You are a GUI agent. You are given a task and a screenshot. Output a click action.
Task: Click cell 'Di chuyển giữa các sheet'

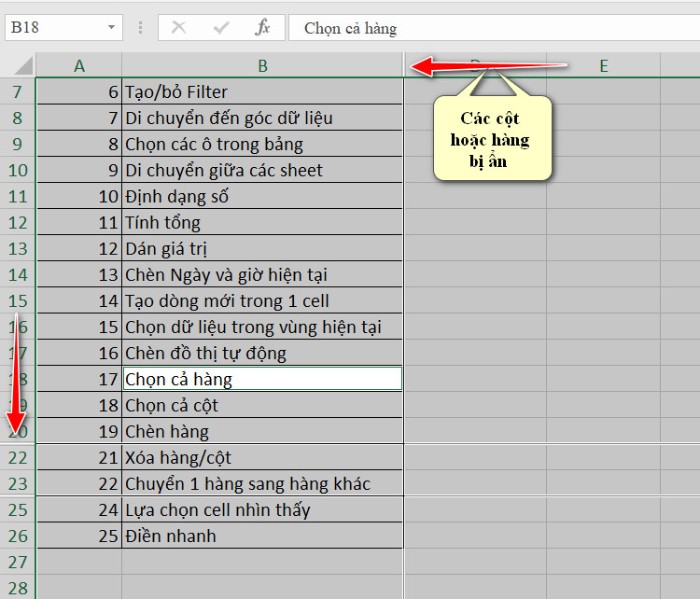click(x=262, y=170)
